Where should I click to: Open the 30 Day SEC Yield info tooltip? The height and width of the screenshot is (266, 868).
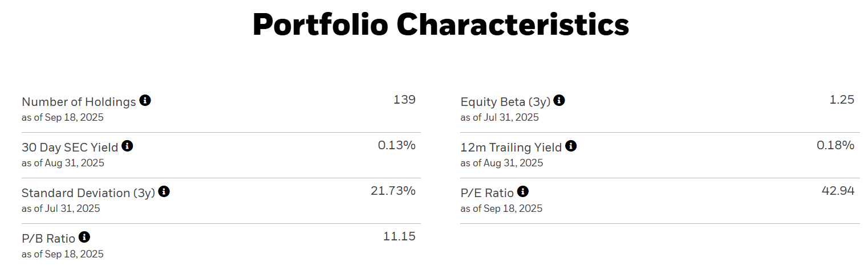pyautogui.click(x=128, y=146)
